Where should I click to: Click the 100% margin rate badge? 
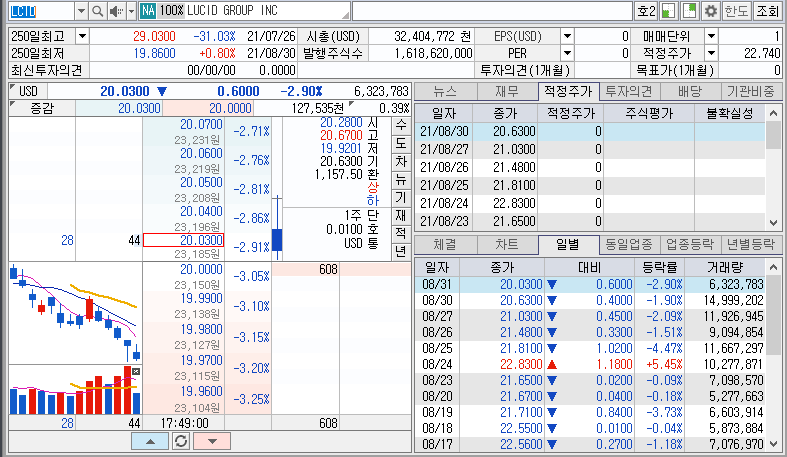click(172, 11)
